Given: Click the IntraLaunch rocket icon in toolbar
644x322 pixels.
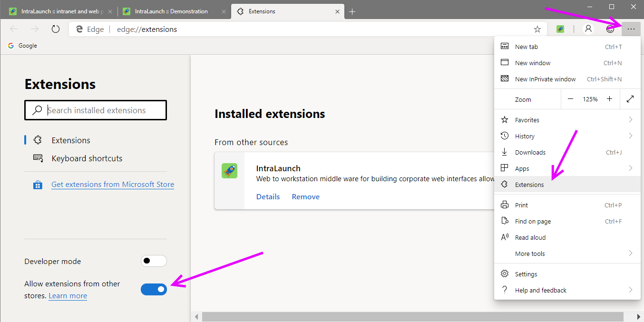Looking at the screenshot, I should 560,29.
